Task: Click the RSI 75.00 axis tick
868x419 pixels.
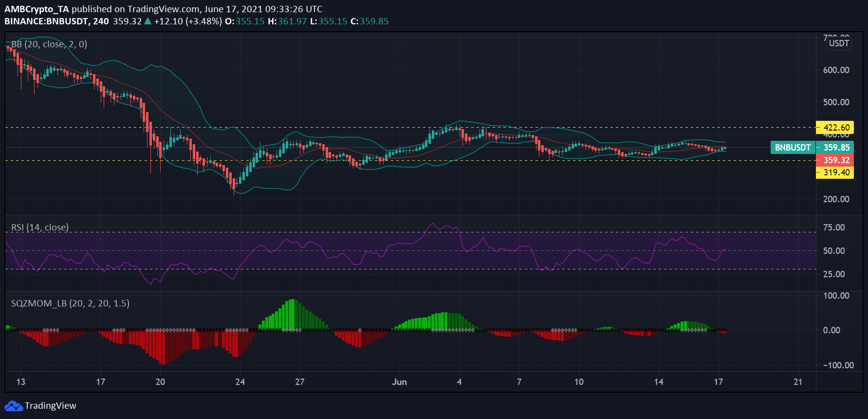Action: 834,228
